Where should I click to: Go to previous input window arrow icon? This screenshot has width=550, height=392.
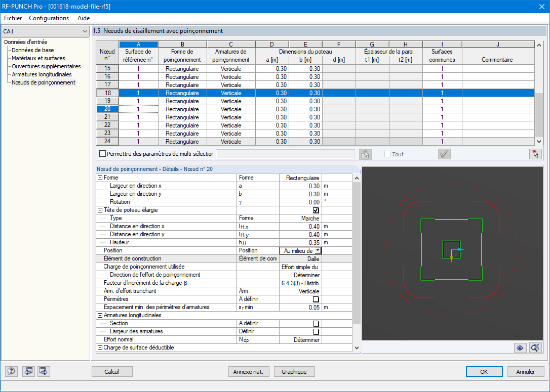28,371
